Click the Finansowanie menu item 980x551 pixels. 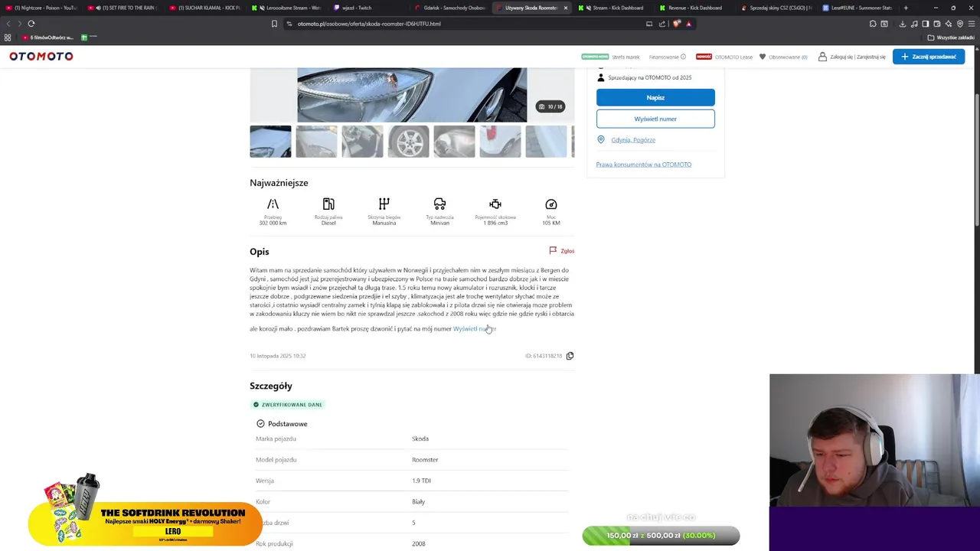664,57
